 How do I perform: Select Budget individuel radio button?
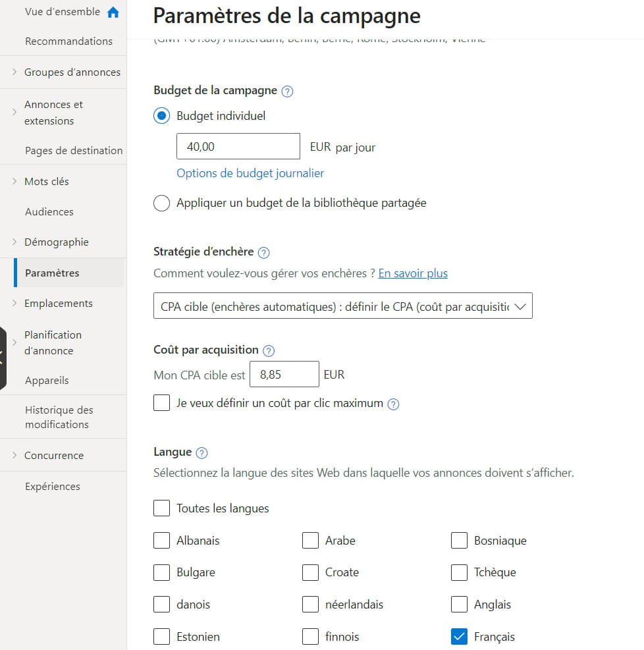coord(161,116)
